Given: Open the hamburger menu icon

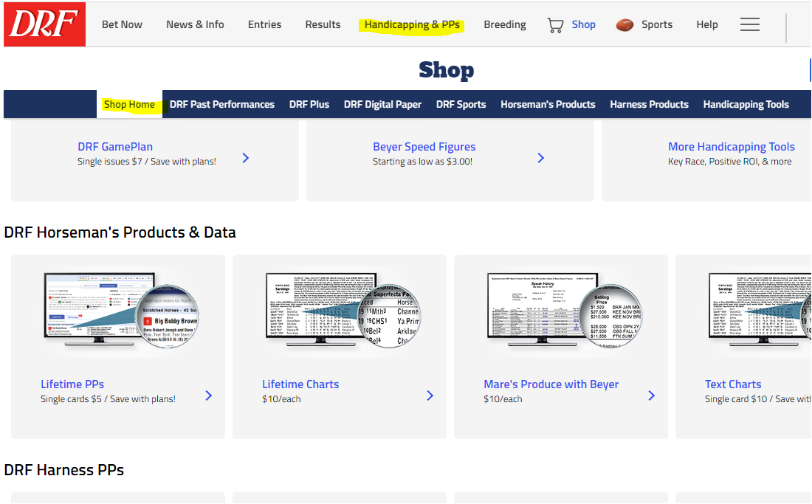Looking at the screenshot, I should (x=749, y=24).
